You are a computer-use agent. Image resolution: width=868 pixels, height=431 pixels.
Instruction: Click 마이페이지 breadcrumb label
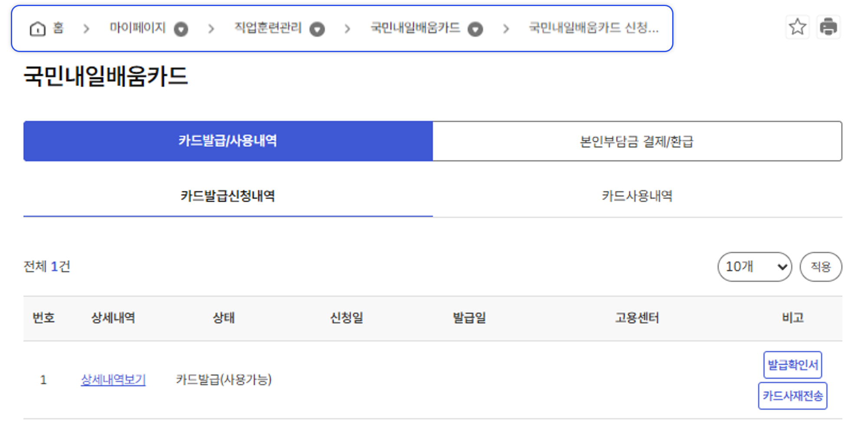point(138,28)
